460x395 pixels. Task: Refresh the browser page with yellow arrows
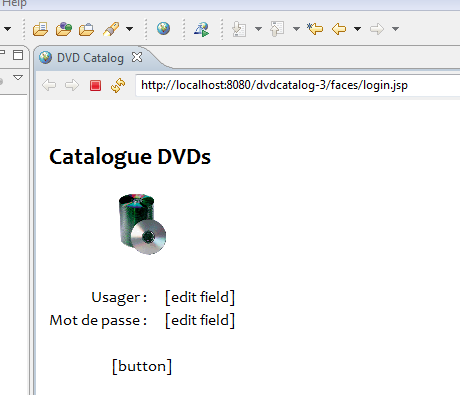coord(118,85)
